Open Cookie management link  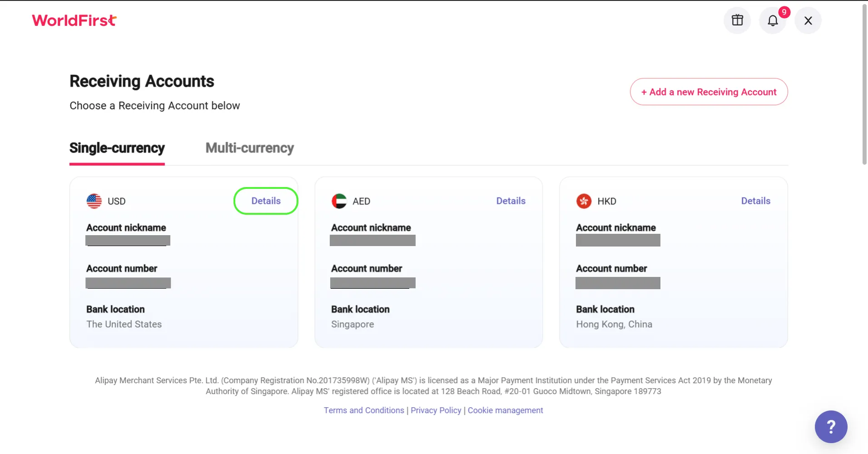pos(505,410)
